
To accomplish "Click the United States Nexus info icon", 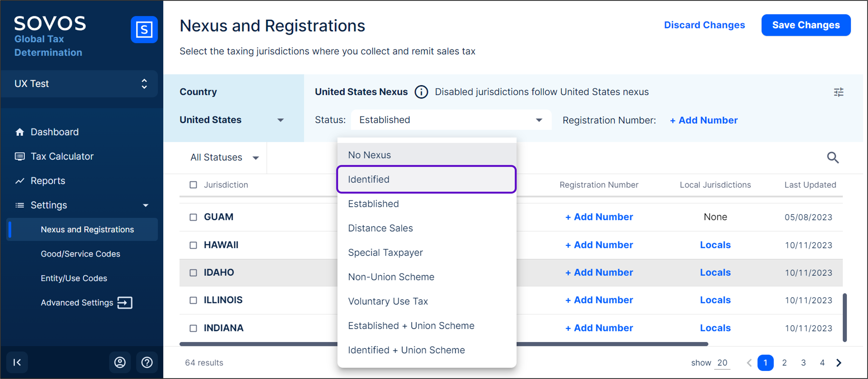I will 421,92.
